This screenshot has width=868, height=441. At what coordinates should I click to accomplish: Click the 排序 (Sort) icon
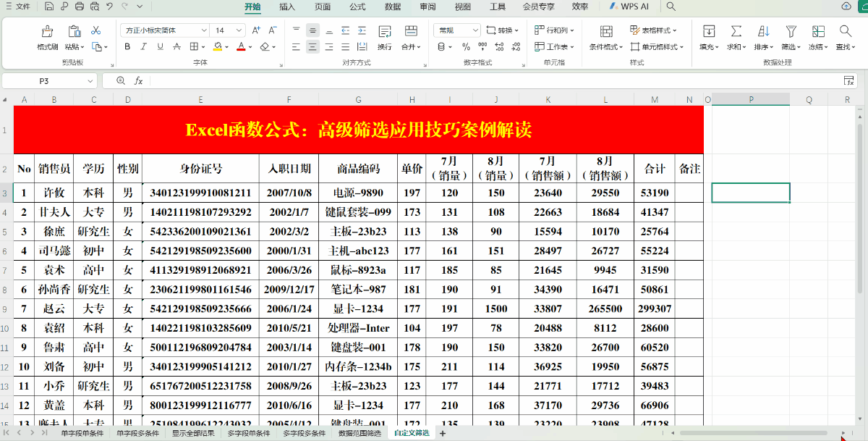[762, 38]
